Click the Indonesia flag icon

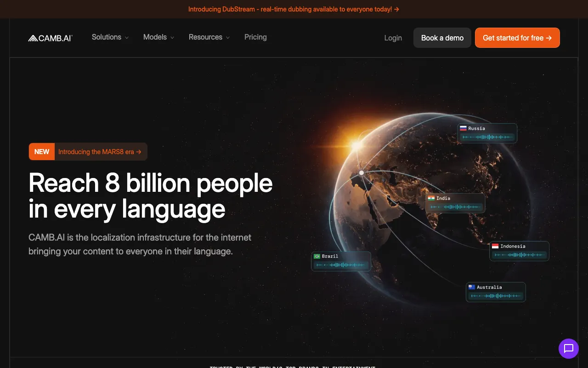[x=495, y=246]
